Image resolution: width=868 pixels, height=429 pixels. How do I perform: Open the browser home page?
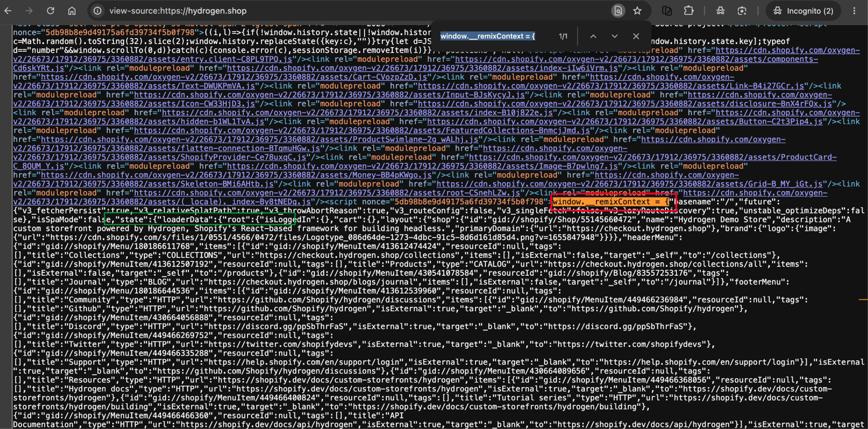click(x=72, y=11)
